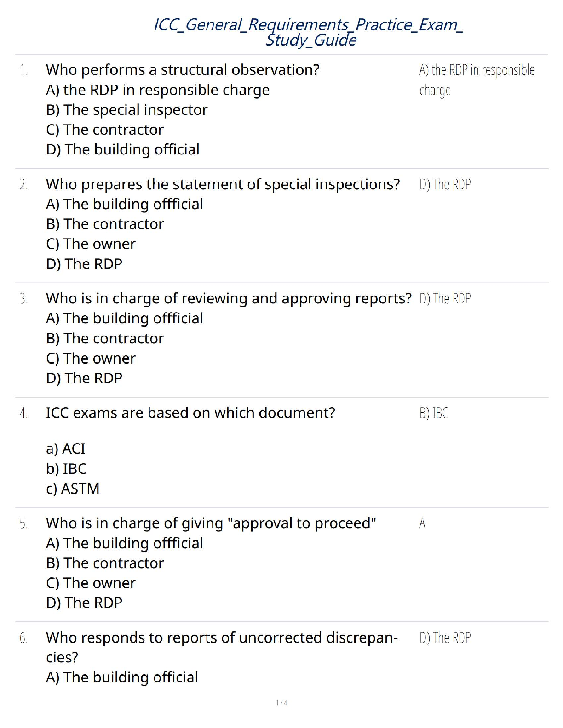Select option b) IBC in question 4
Screen dimensions: 563x728
tap(66, 469)
